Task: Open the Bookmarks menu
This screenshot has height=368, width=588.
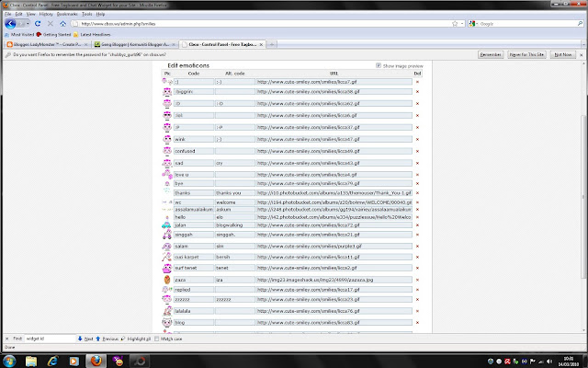Action: point(67,14)
